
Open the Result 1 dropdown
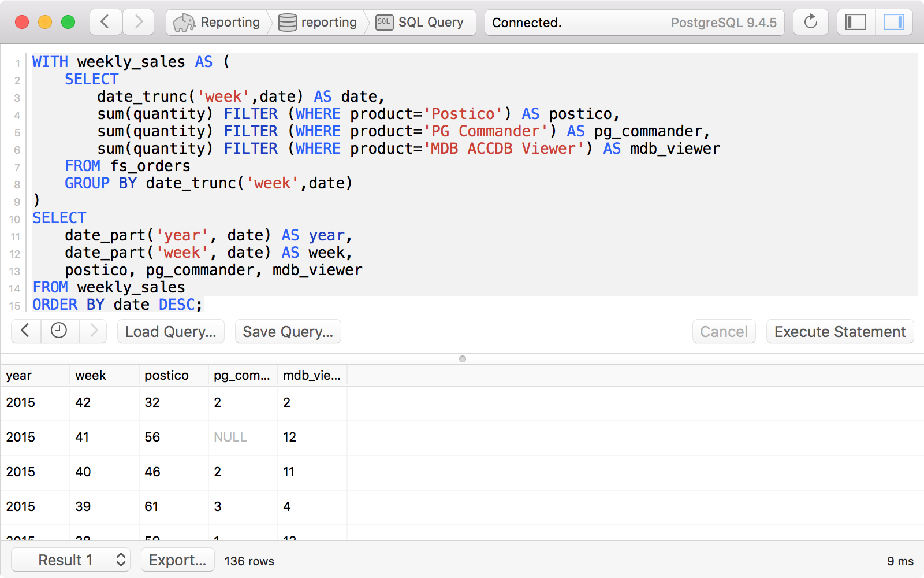click(x=70, y=560)
